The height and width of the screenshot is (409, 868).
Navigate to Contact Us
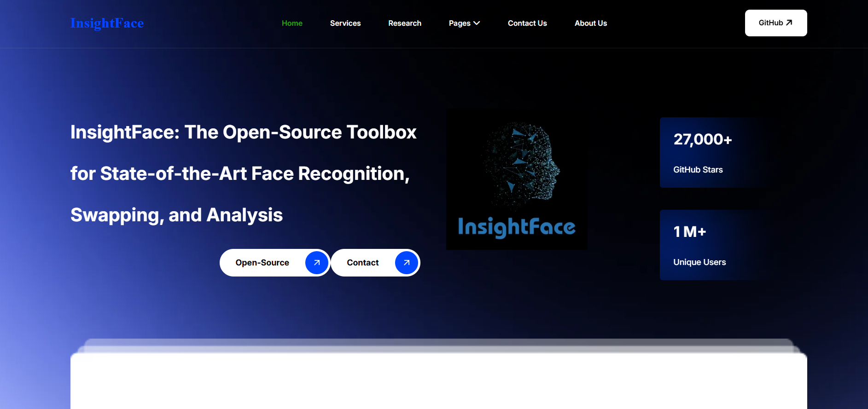click(x=527, y=23)
